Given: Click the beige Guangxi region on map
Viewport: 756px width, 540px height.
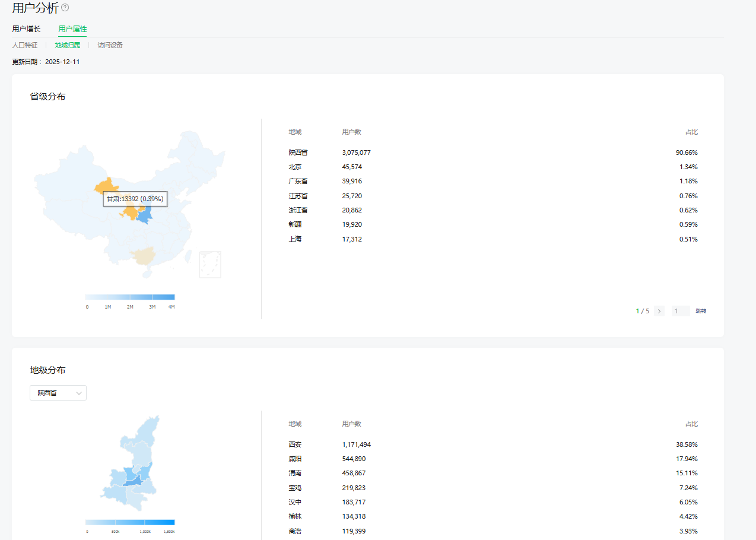Looking at the screenshot, I should click(142, 256).
